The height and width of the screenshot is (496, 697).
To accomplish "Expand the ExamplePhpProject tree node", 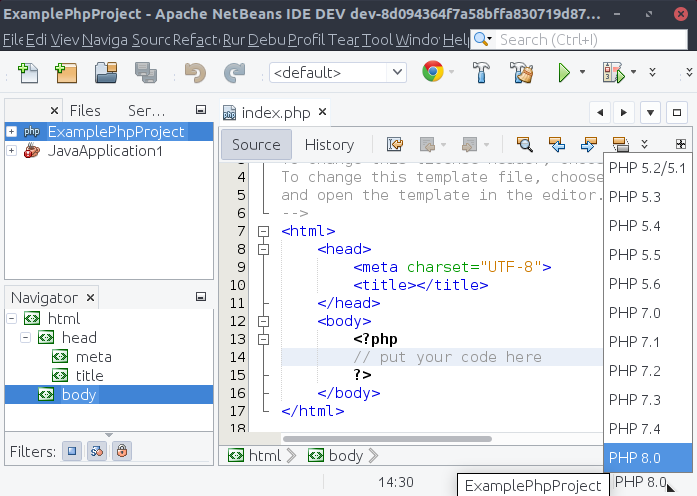I will (x=12, y=132).
